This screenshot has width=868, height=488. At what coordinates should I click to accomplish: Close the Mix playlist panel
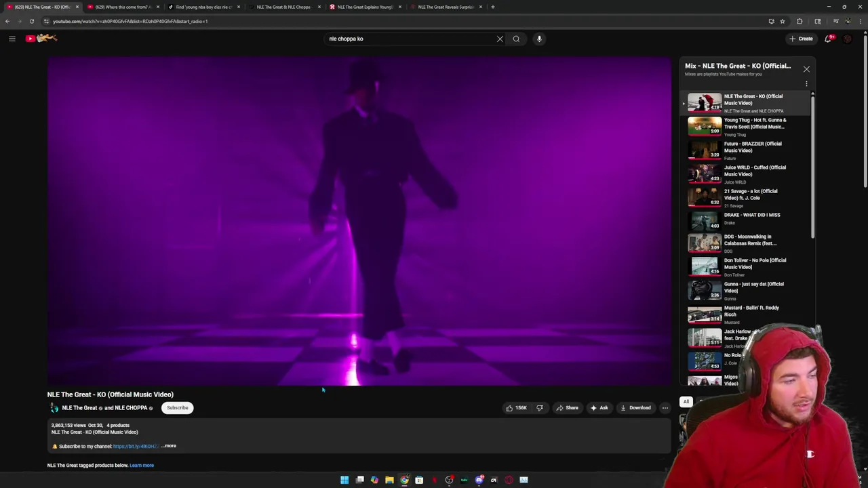(806, 69)
